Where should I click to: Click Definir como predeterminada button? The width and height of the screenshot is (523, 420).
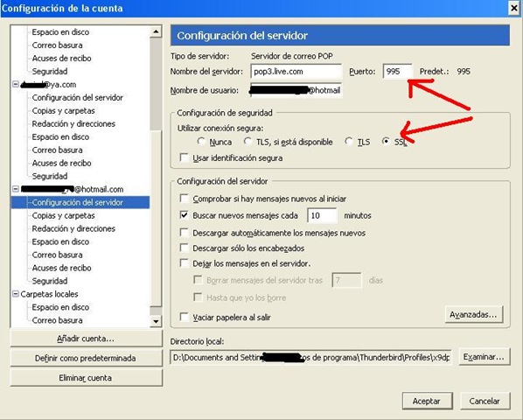point(86,358)
